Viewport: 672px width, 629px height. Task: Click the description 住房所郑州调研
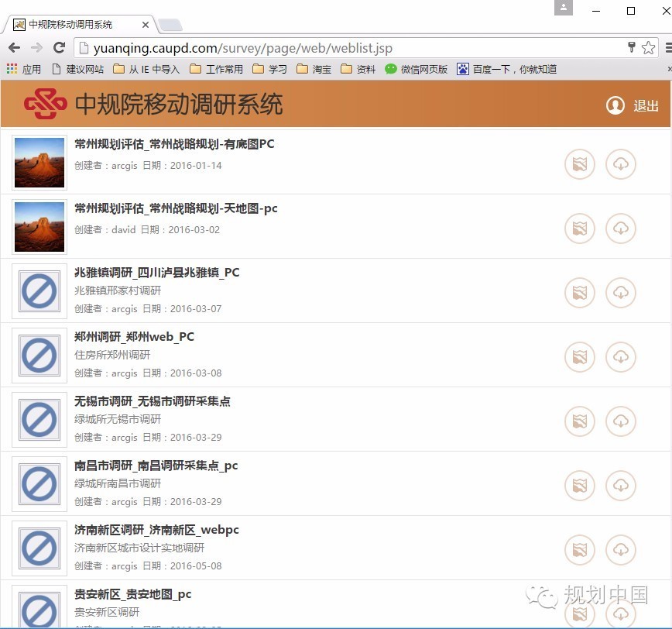pos(112,355)
